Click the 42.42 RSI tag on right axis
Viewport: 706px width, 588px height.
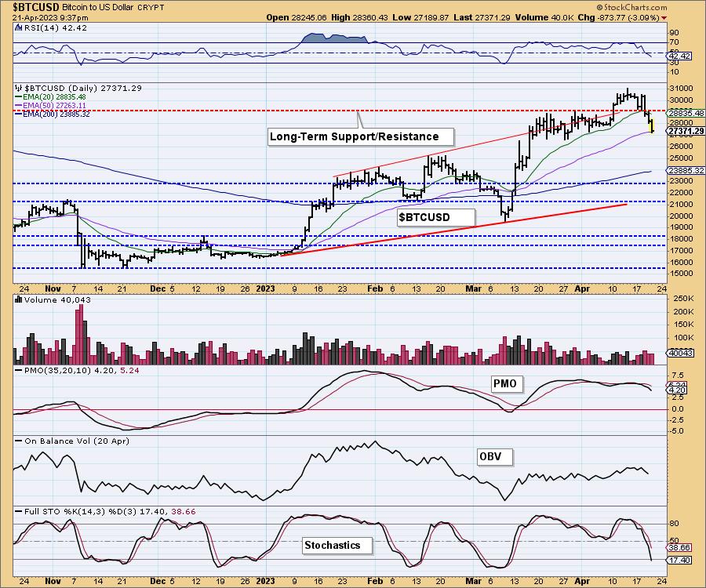(x=680, y=56)
